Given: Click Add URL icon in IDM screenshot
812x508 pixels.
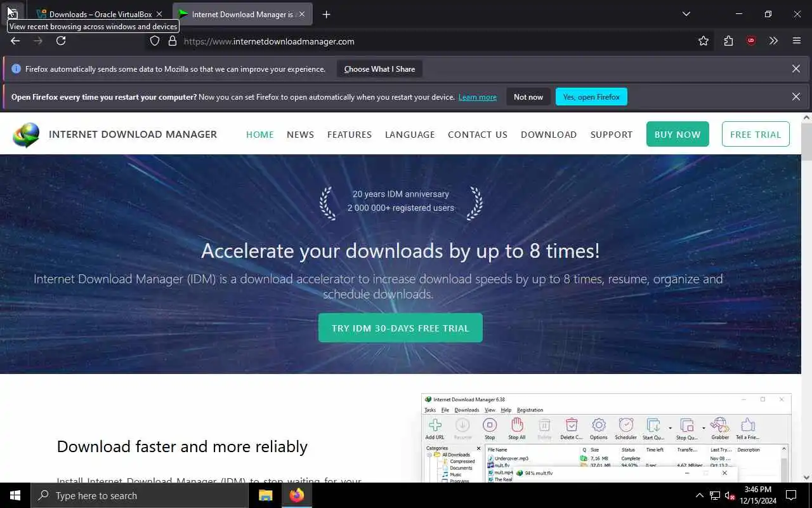Looking at the screenshot, I should pyautogui.click(x=435, y=429).
